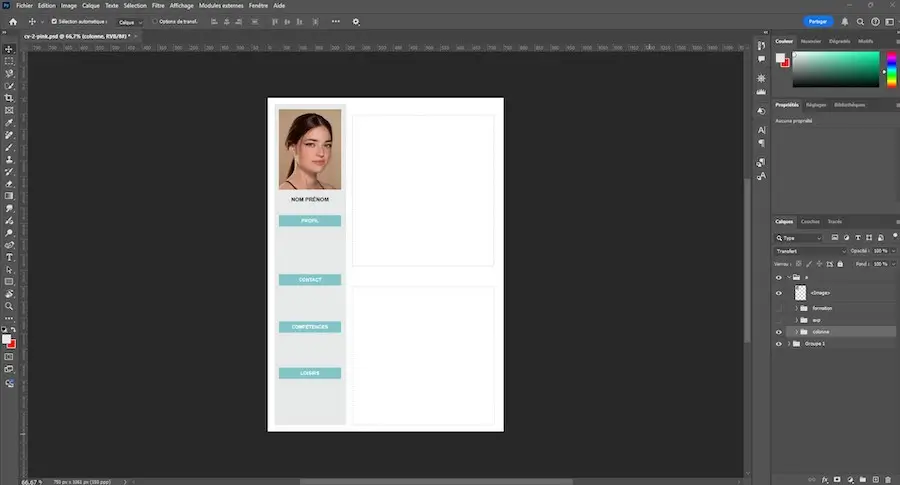Click the Partager button
The image size is (900, 485).
point(817,22)
